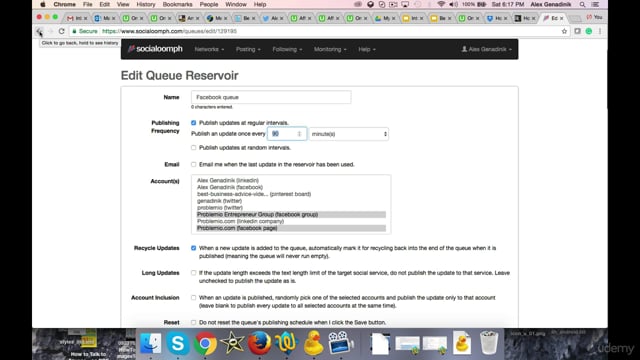
Task: Uncheck the Recycle Updates checkbox
Action: 193,248
